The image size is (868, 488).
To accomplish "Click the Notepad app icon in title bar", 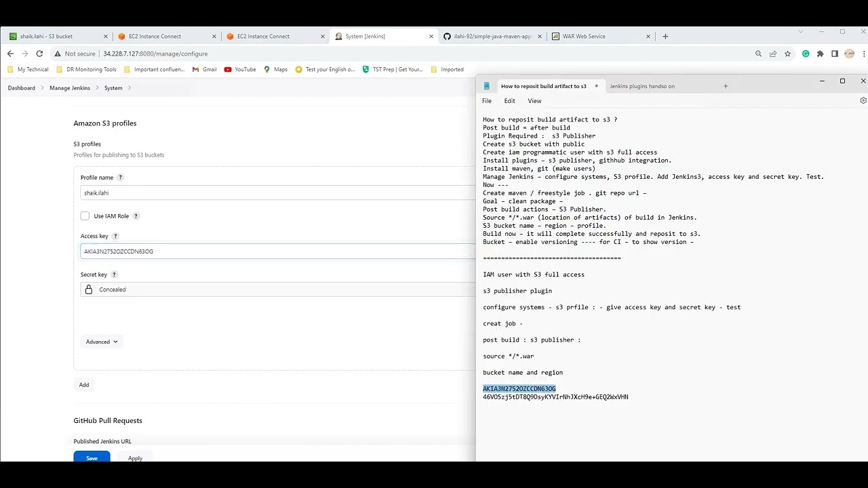I will click(486, 86).
